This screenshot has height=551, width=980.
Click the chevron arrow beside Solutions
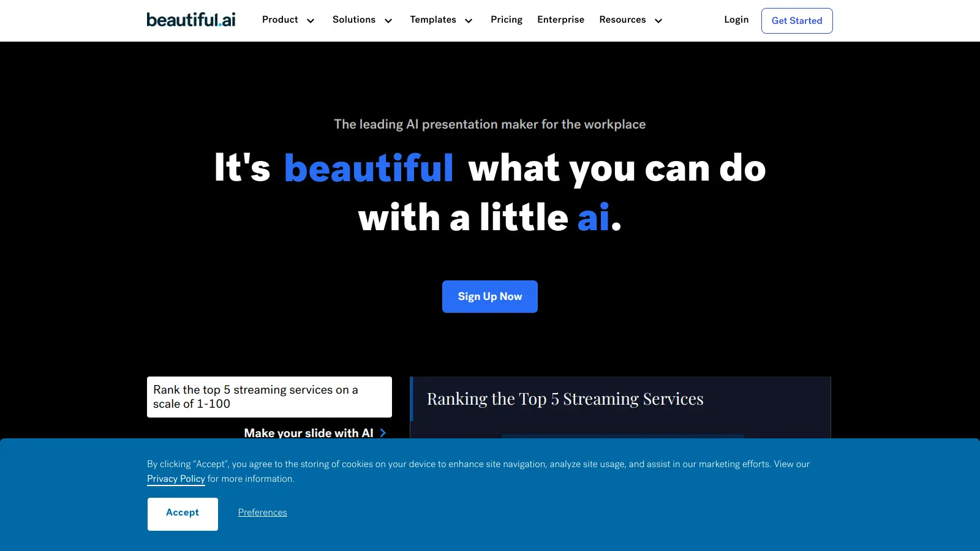pos(388,21)
